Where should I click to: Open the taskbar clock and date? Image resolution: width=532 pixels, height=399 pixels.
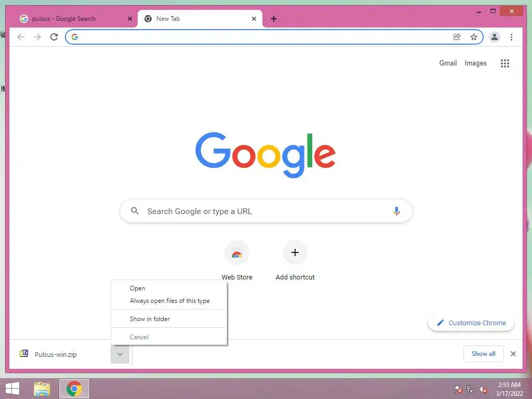click(x=509, y=389)
